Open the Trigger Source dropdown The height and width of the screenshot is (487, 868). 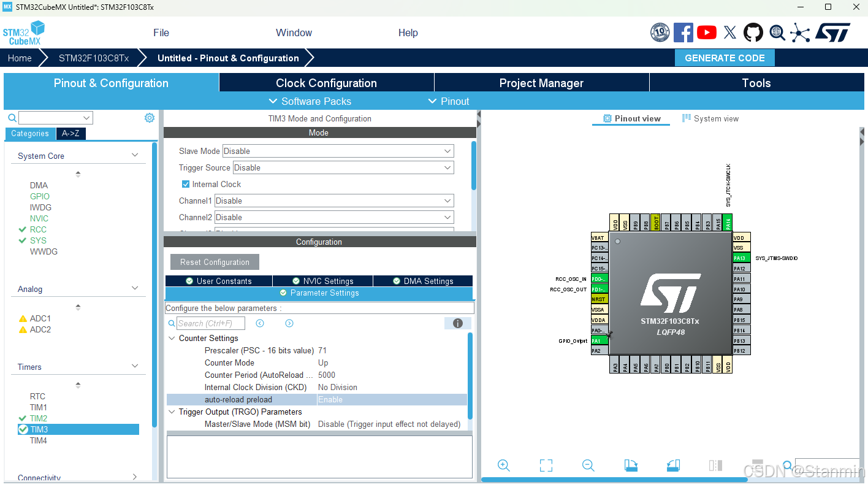pos(343,167)
